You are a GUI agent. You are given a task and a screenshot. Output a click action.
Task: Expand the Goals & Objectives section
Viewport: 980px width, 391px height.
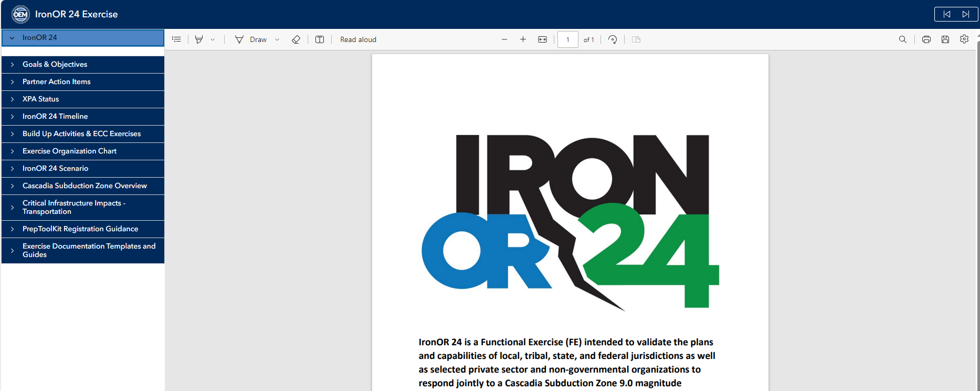pyautogui.click(x=55, y=64)
